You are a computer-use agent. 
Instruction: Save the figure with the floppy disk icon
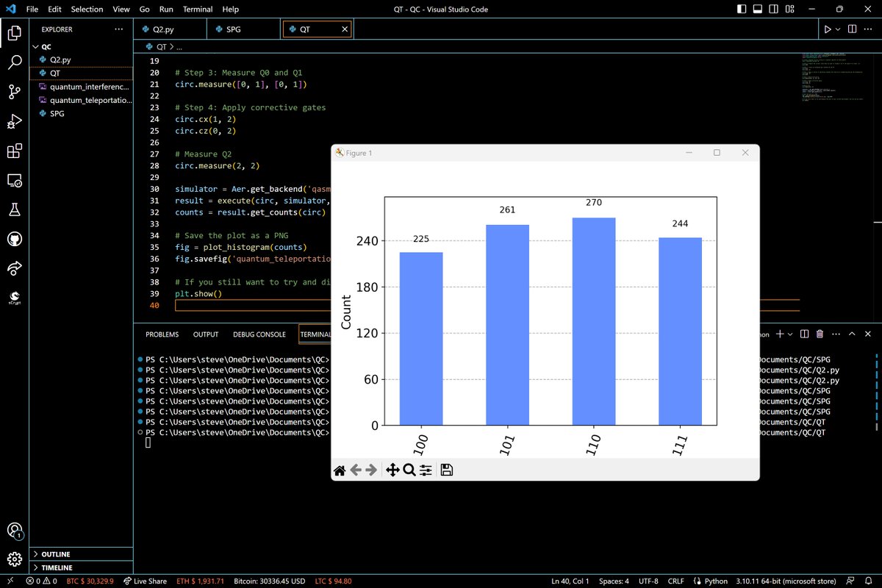[446, 470]
